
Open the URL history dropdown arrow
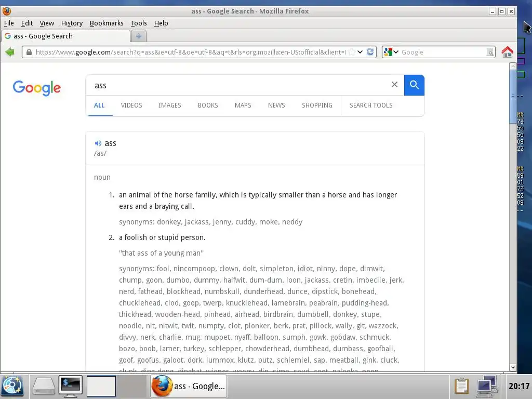pyautogui.click(x=360, y=52)
